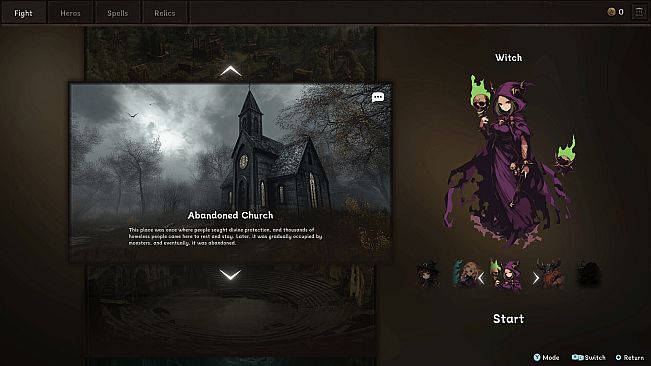Switch to the Spells tab
The image size is (651, 366).
click(118, 13)
